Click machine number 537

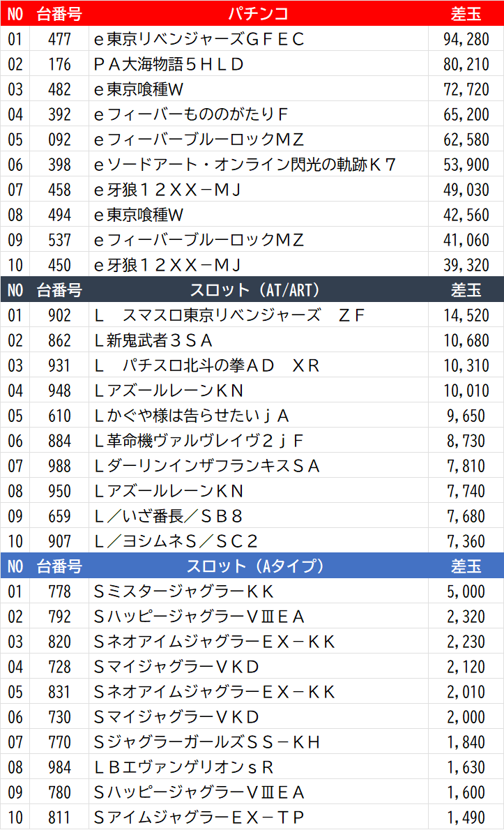[x=59, y=241]
